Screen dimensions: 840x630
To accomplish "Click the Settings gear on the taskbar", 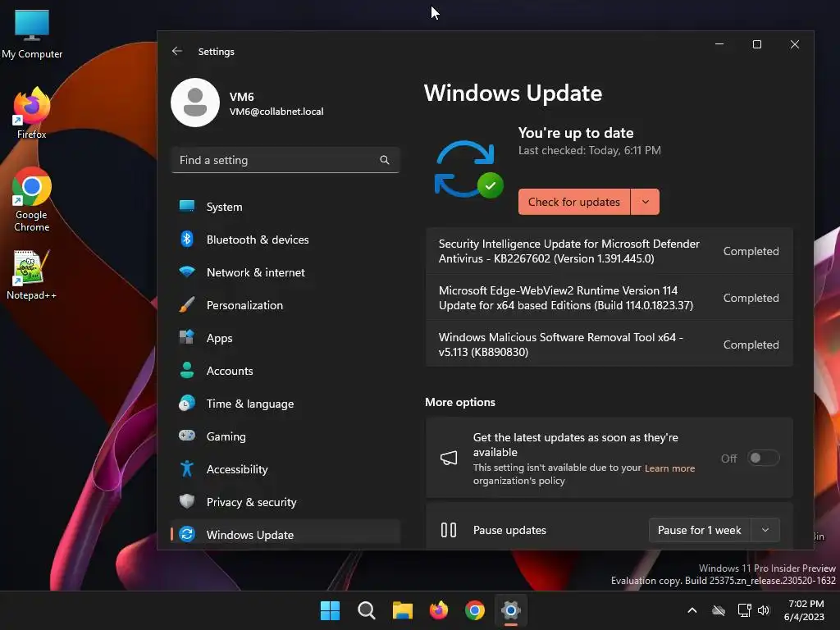I will [511, 610].
